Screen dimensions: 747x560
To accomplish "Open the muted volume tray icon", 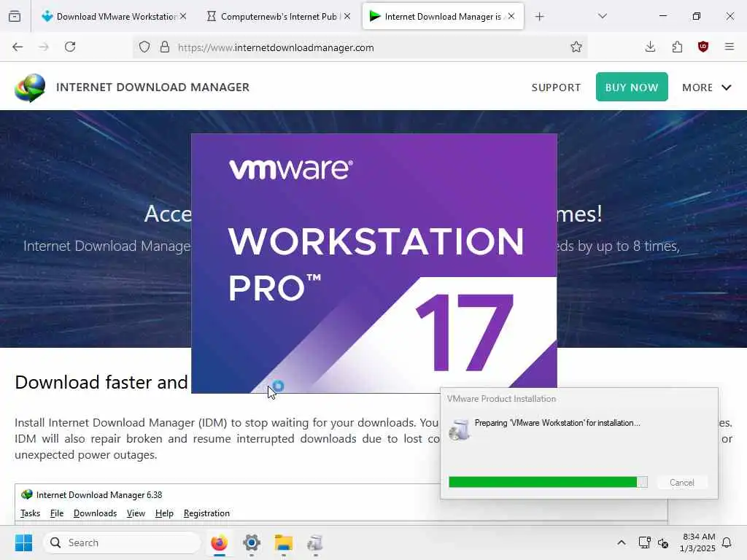I will (662, 542).
